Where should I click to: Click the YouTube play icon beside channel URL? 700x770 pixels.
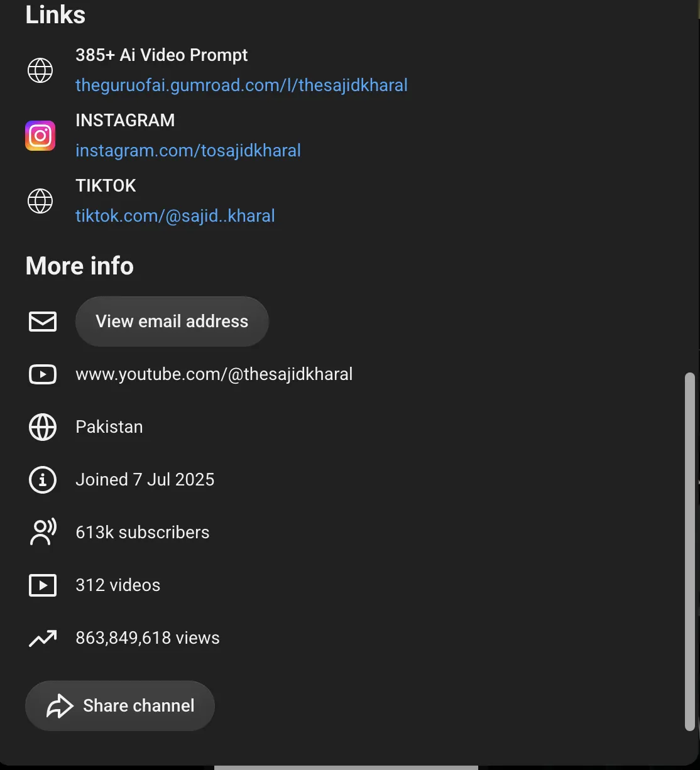coord(43,374)
